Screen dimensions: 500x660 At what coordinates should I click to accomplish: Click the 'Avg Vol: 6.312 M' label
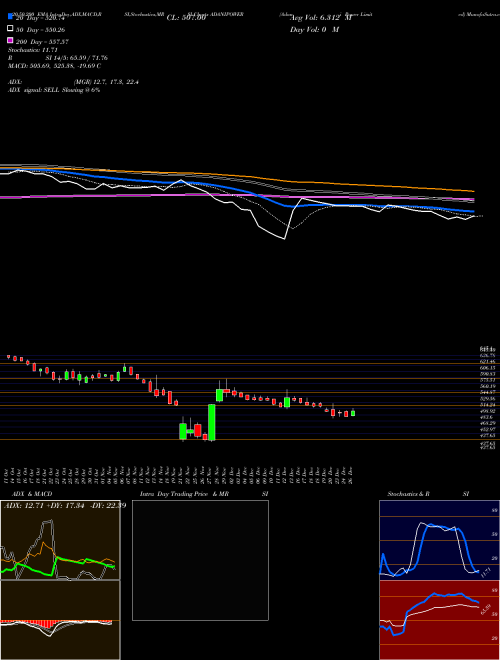point(320,18)
